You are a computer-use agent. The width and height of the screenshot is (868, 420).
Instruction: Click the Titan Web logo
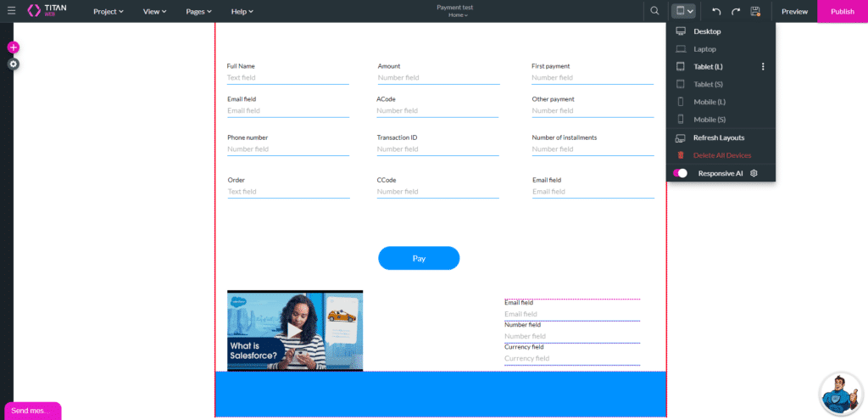(47, 10)
